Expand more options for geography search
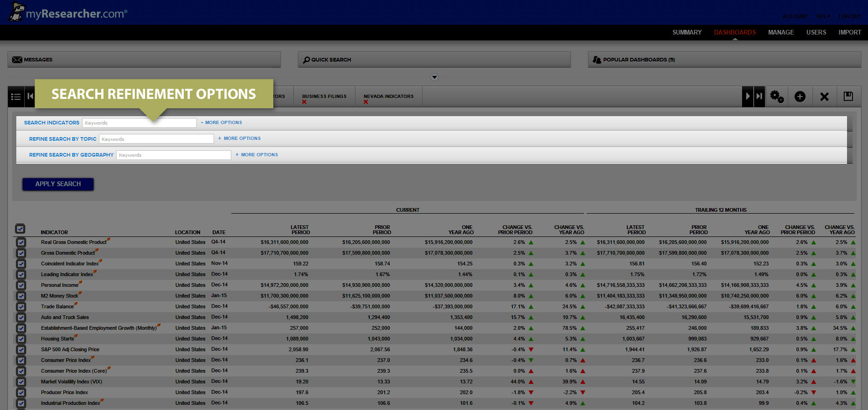The width and height of the screenshot is (868, 410). click(257, 155)
